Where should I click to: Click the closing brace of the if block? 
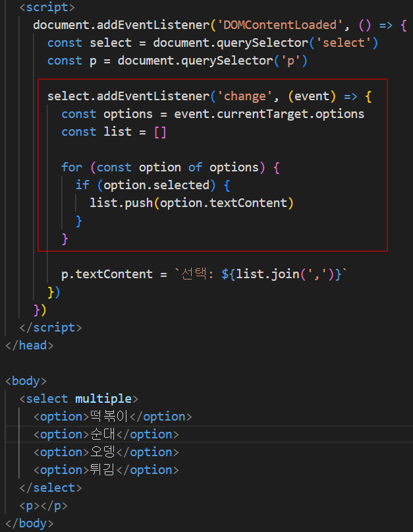pyautogui.click(x=79, y=221)
